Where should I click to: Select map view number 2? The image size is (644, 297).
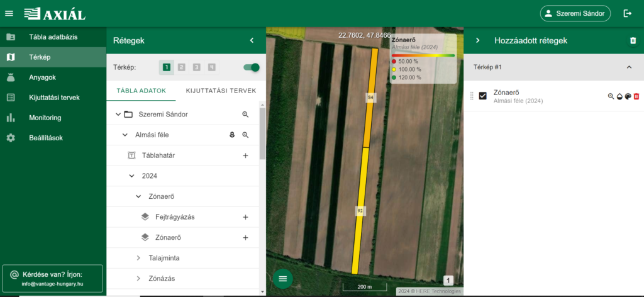(x=181, y=67)
